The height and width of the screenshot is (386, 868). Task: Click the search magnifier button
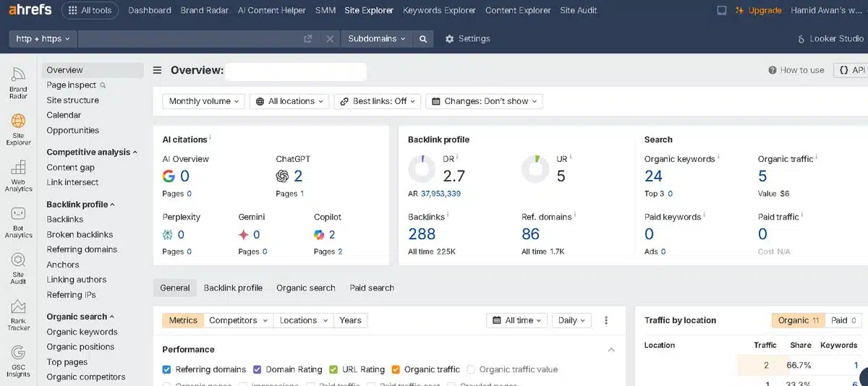[423, 38]
